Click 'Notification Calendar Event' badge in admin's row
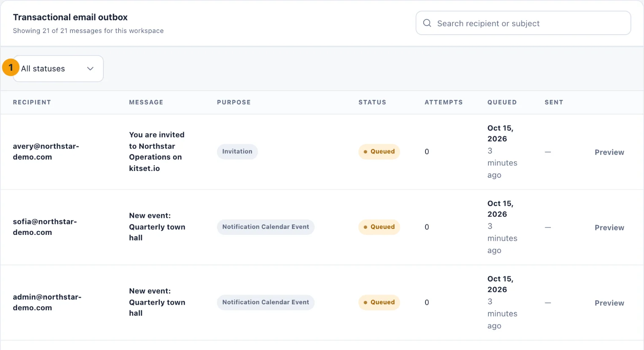The width and height of the screenshot is (644, 350). 266,302
